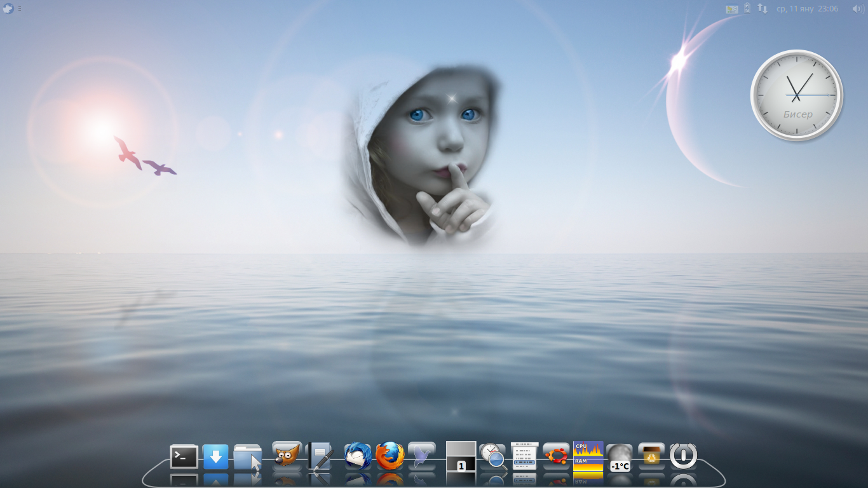Launch GIMP from the dock
This screenshot has width=868, height=488.
287,455
